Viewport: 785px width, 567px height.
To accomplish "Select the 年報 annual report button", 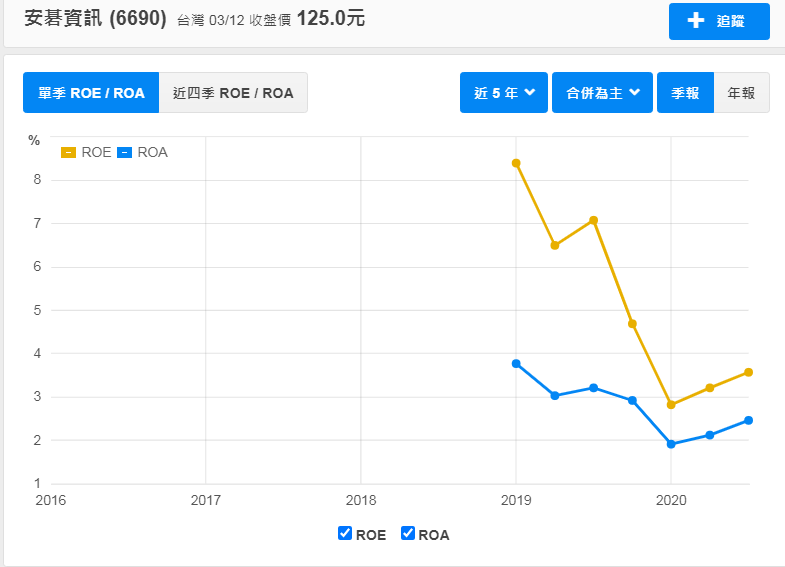I will [741, 93].
